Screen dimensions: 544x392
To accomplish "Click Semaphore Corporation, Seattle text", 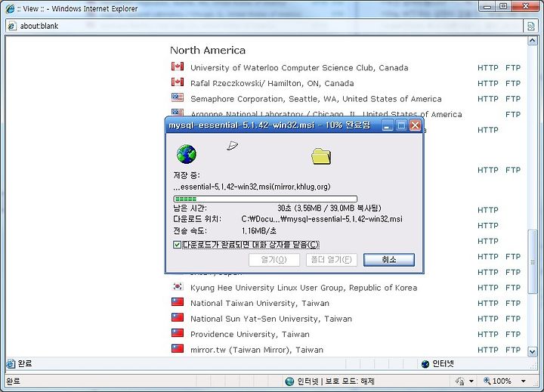I will tap(255, 99).
